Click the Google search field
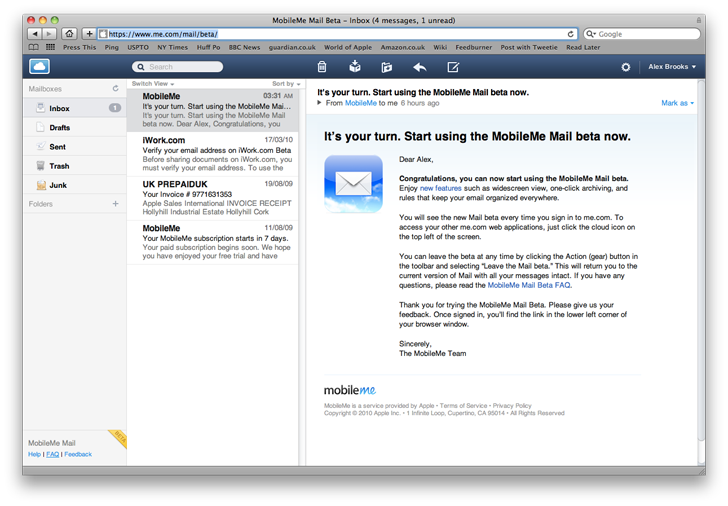The image size is (728, 506). [x=642, y=34]
